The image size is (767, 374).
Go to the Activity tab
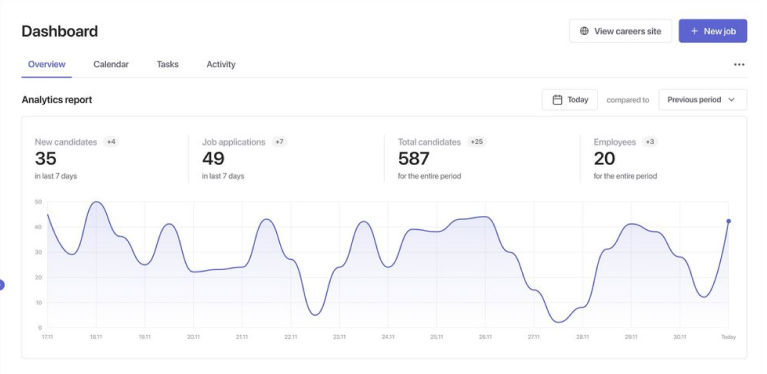[x=221, y=65]
